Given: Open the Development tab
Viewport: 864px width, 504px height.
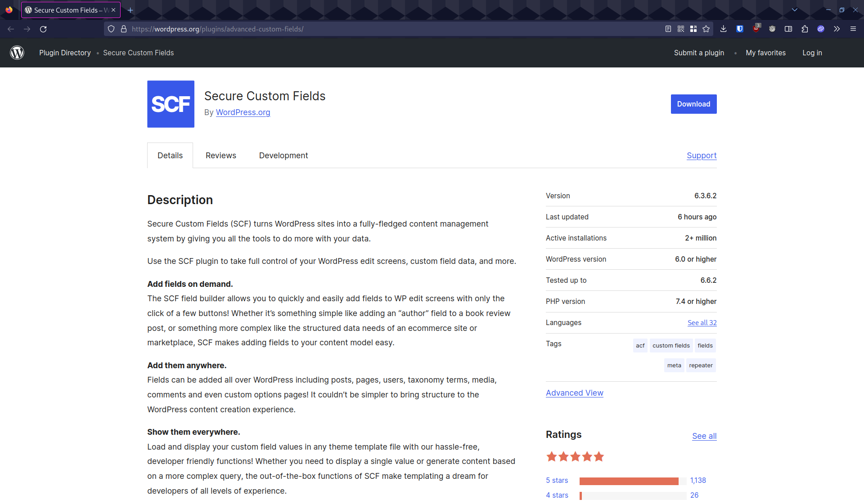Looking at the screenshot, I should tap(283, 155).
